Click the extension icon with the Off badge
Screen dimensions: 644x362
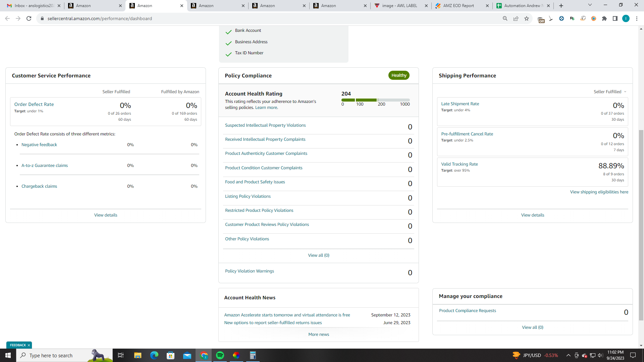click(541, 19)
